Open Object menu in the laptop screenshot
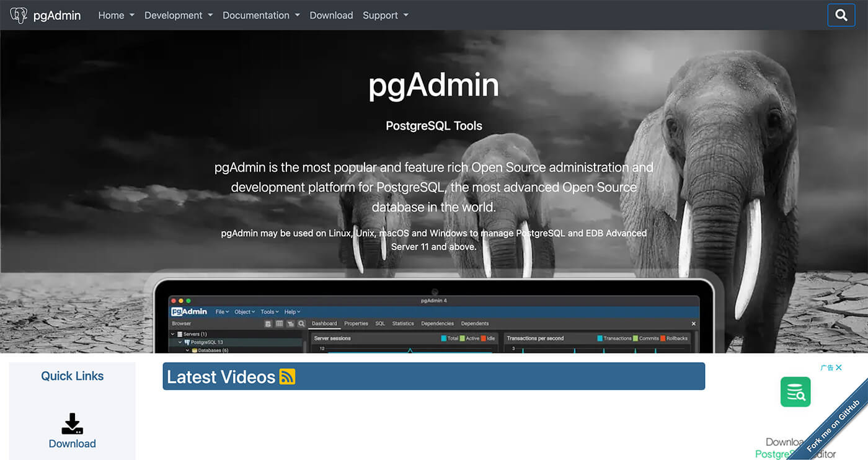This screenshot has width=868, height=460. pos(245,312)
